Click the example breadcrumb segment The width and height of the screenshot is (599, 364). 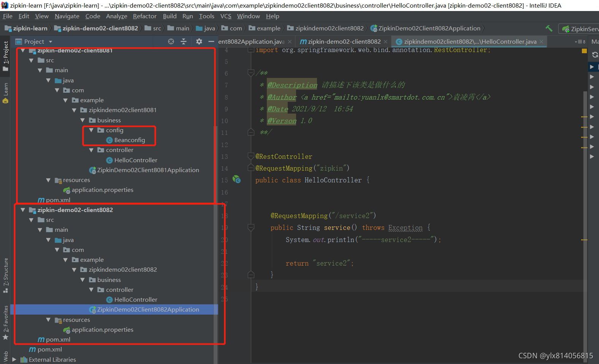(265, 28)
